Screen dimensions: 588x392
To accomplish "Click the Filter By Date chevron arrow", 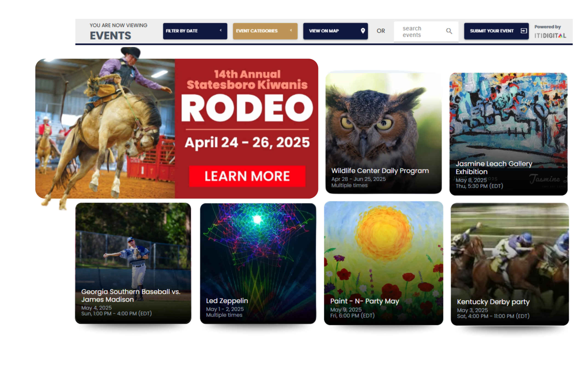I will tap(220, 30).
